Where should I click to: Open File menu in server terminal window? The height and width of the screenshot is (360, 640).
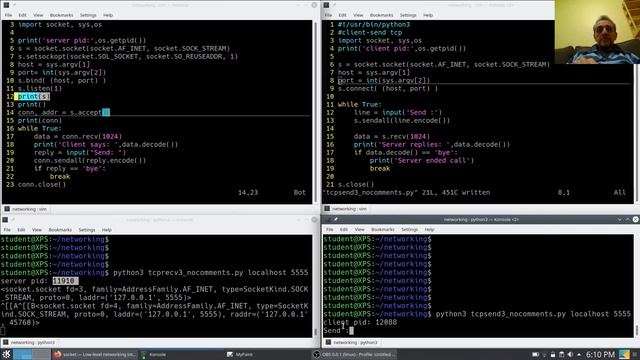tap(7, 230)
